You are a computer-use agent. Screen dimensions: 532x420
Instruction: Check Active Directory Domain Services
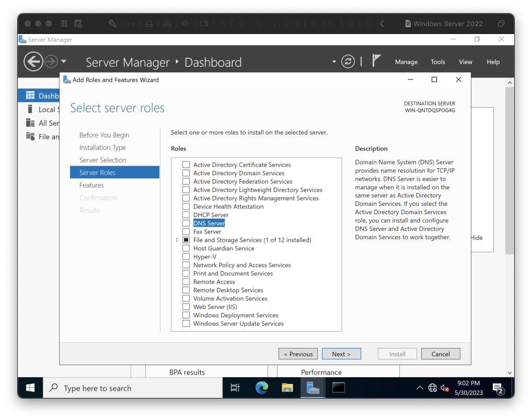point(186,173)
